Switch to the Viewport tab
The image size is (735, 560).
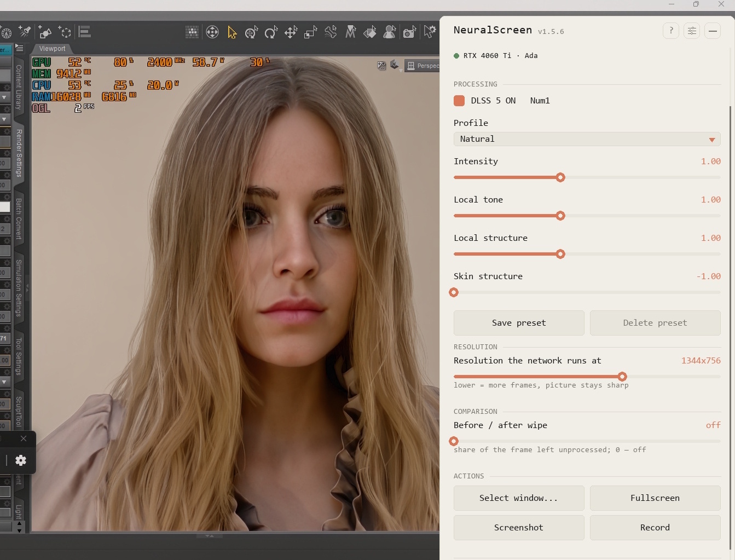(52, 49)
